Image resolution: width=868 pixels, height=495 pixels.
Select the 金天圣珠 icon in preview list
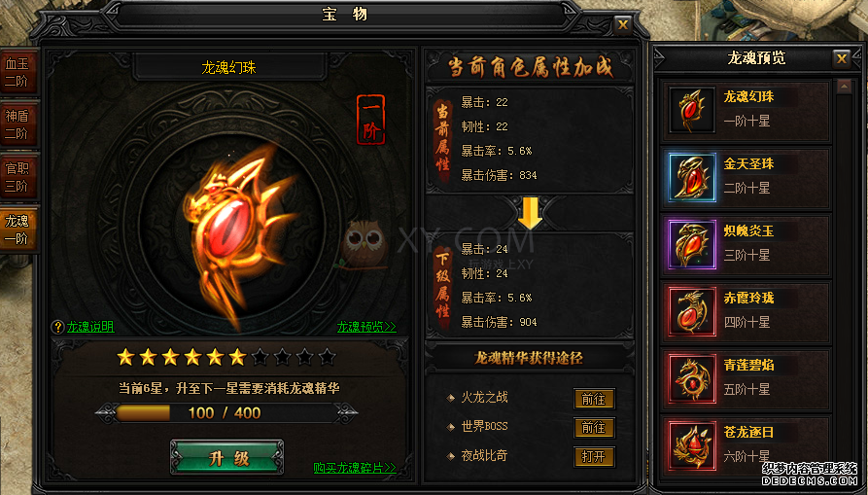[x=691, y=177]
